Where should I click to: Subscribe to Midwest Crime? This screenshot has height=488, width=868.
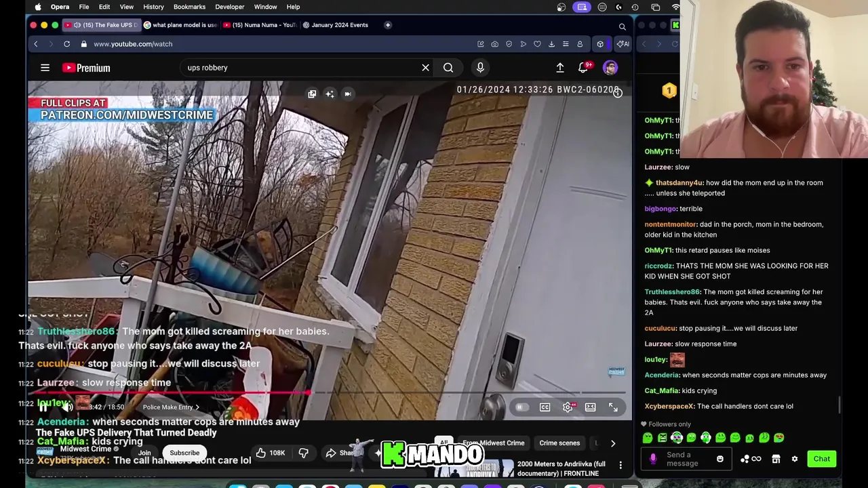click(184, 453)
